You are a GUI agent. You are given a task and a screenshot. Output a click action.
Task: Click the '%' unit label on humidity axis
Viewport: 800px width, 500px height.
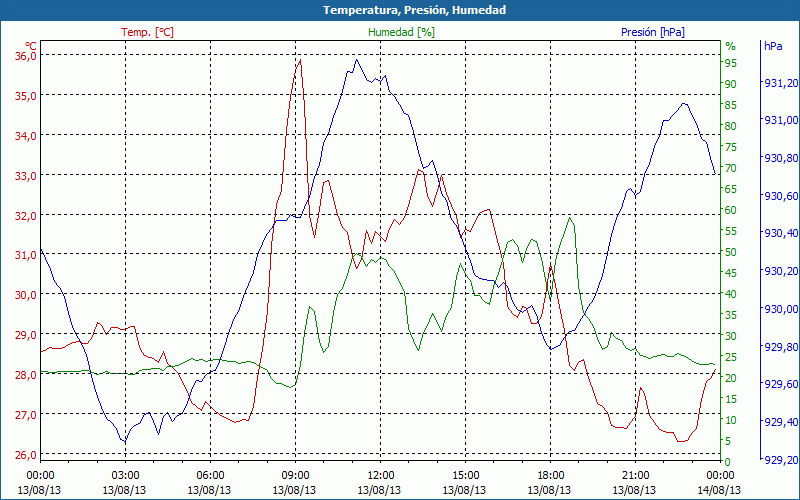[731, 46]
